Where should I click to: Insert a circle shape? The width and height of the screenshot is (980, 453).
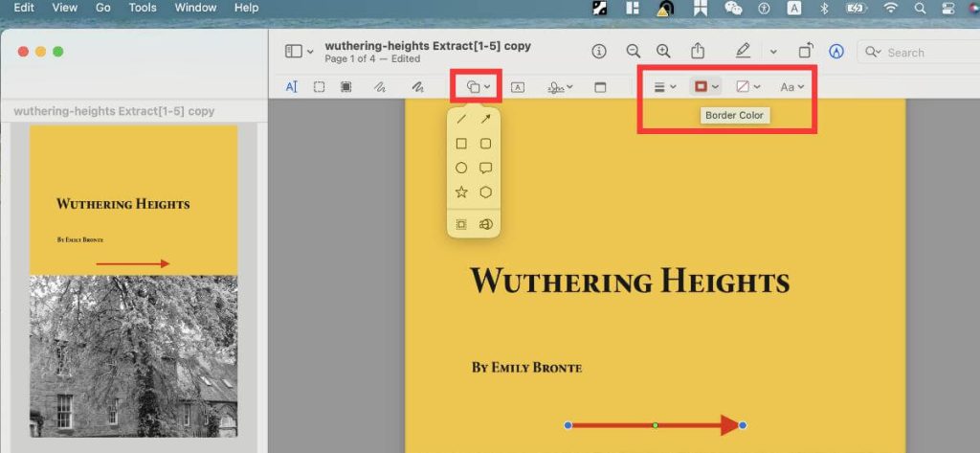[461, 168]
